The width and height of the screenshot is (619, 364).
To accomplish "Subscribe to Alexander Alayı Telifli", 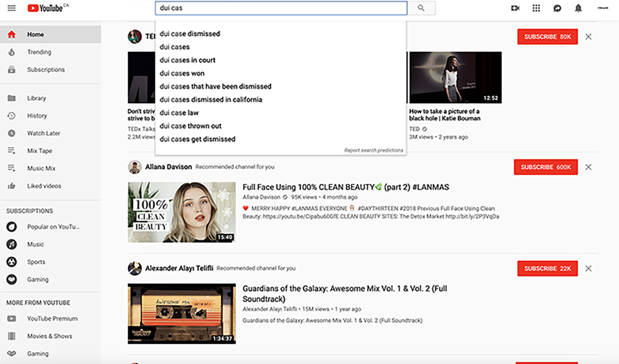I will (547, 268).
